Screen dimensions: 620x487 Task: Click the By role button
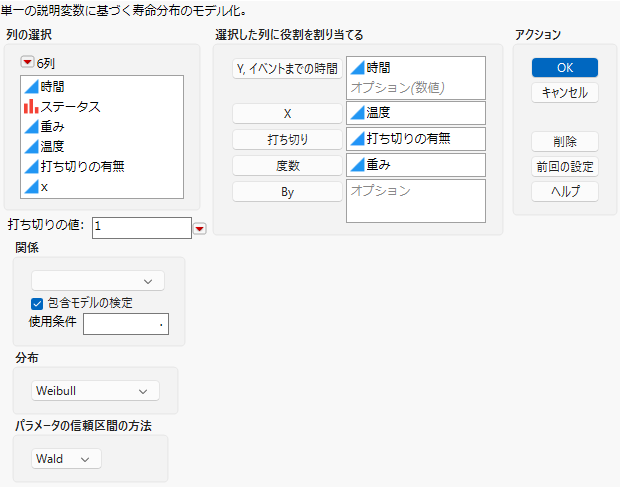(287, 192)
